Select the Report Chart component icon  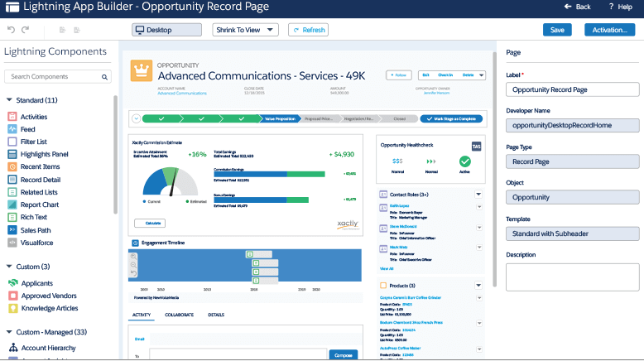[12, 205]
